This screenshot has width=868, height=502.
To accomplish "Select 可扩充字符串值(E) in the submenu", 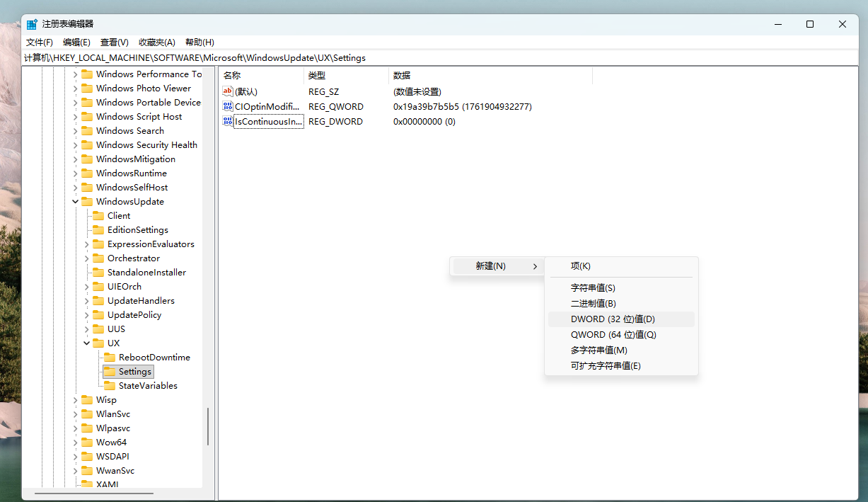I will point(622,366).
